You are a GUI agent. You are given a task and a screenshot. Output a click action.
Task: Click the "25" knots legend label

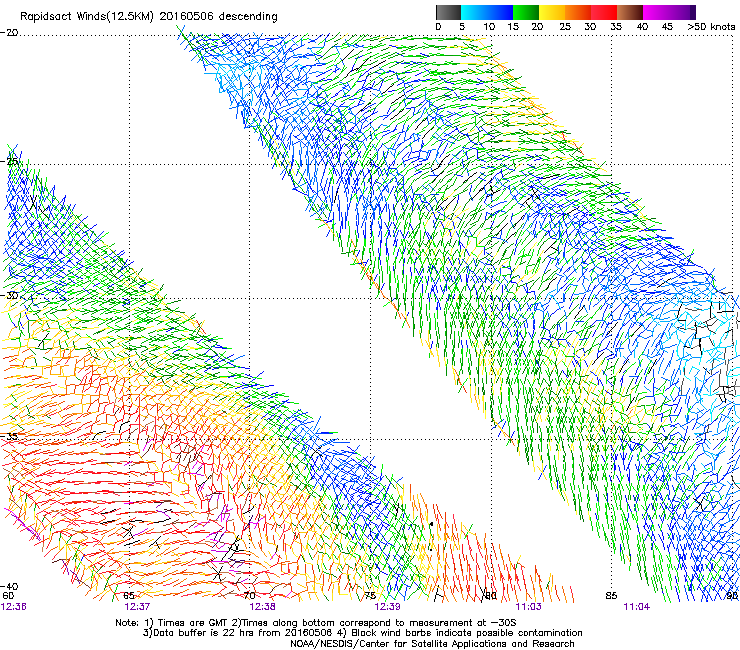pos(565,27)
